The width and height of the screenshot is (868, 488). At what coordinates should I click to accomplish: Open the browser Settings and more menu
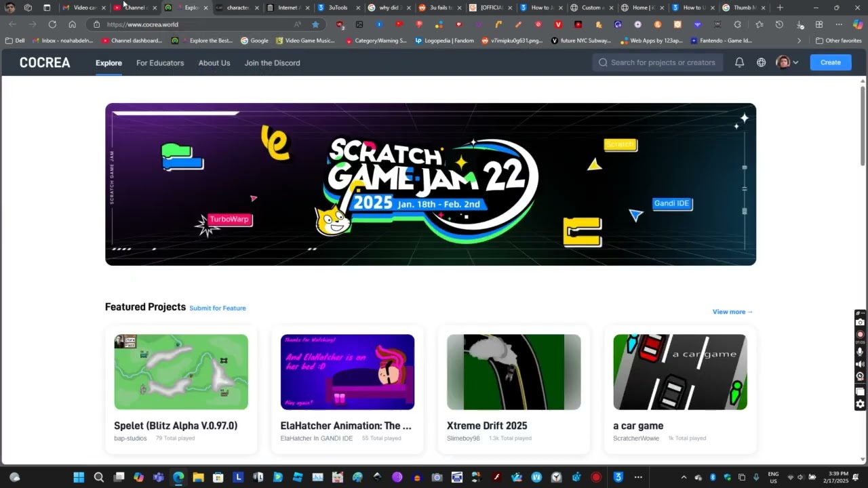click(x=838, y=24)
